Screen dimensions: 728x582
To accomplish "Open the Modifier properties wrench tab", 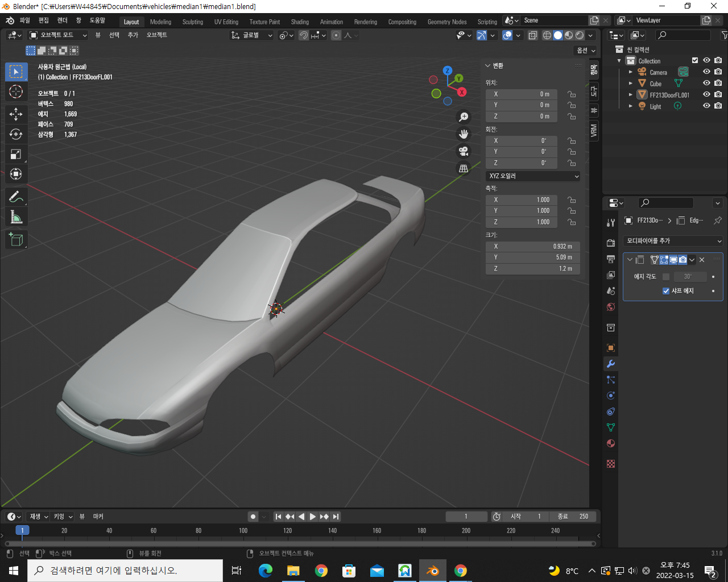I will pyautogui.click(x=611, y=364).
